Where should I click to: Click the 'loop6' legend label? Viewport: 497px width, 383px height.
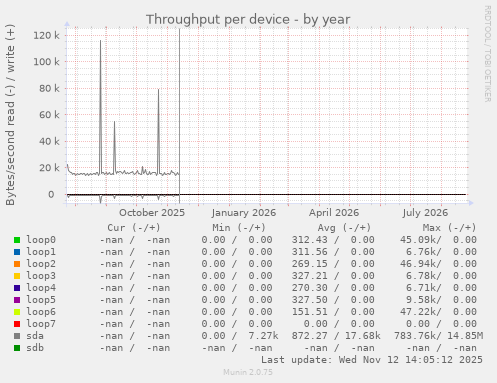[x=41, y=312]
